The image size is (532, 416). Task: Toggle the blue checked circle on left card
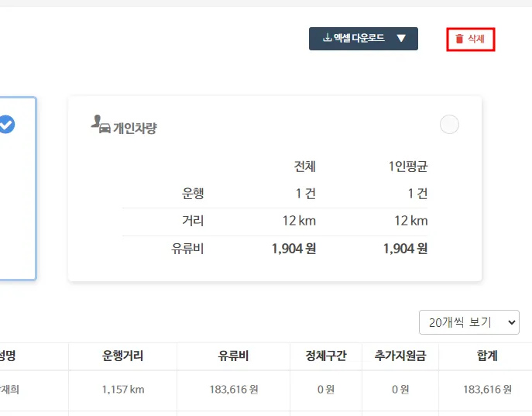point(6,125)
